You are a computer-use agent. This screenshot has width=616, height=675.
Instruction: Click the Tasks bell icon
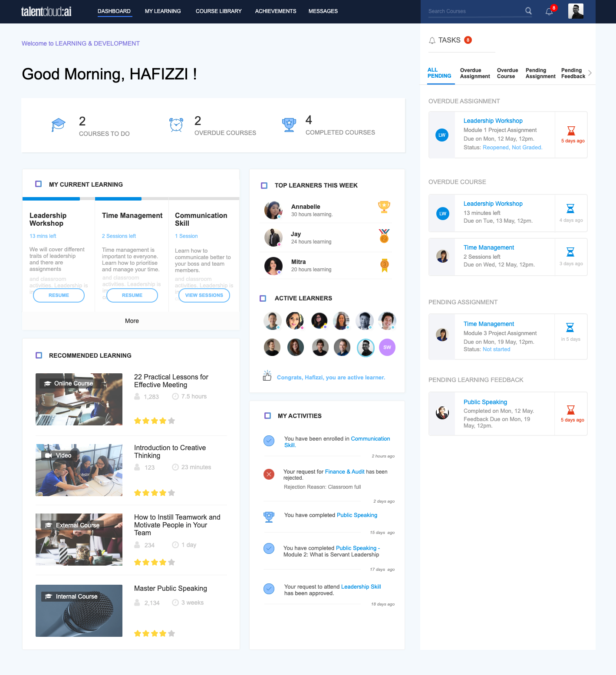432,40
